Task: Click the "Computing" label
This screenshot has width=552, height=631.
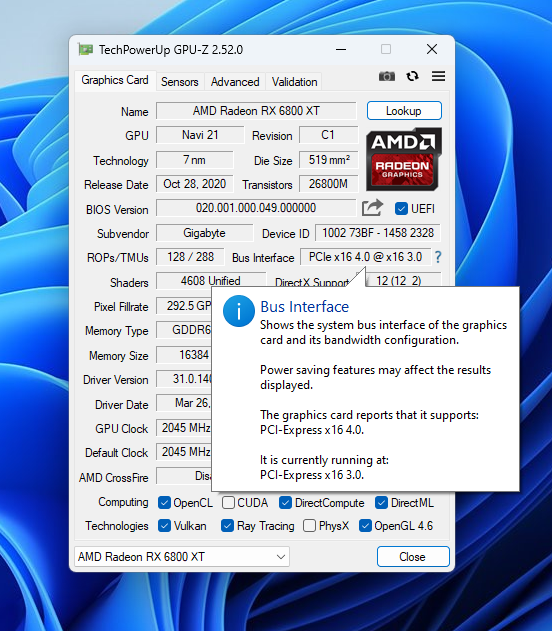Action: coord(123,502)
